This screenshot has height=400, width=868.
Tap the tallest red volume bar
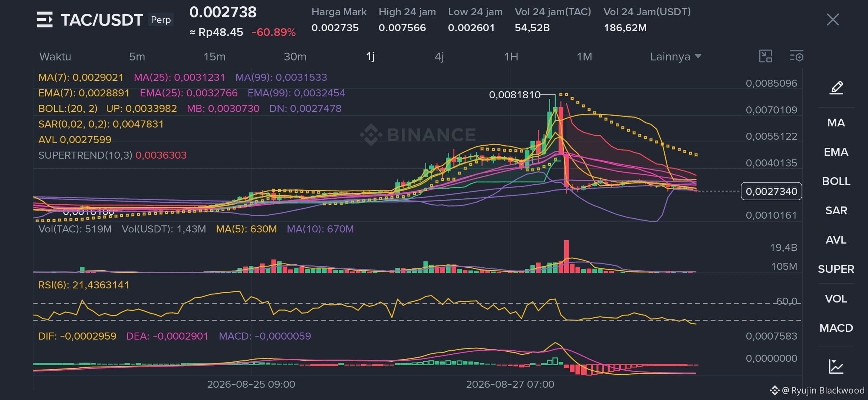566,257
